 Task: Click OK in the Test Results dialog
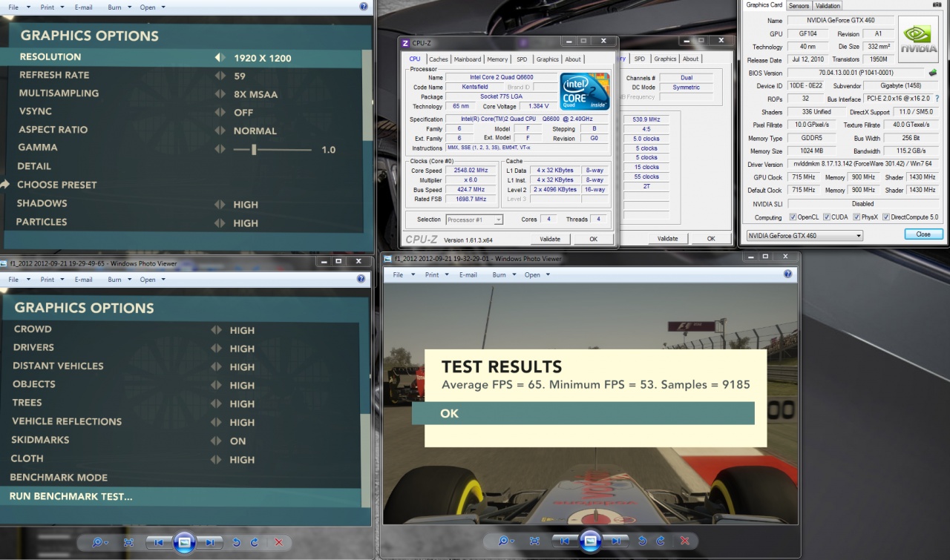[583, 413]
